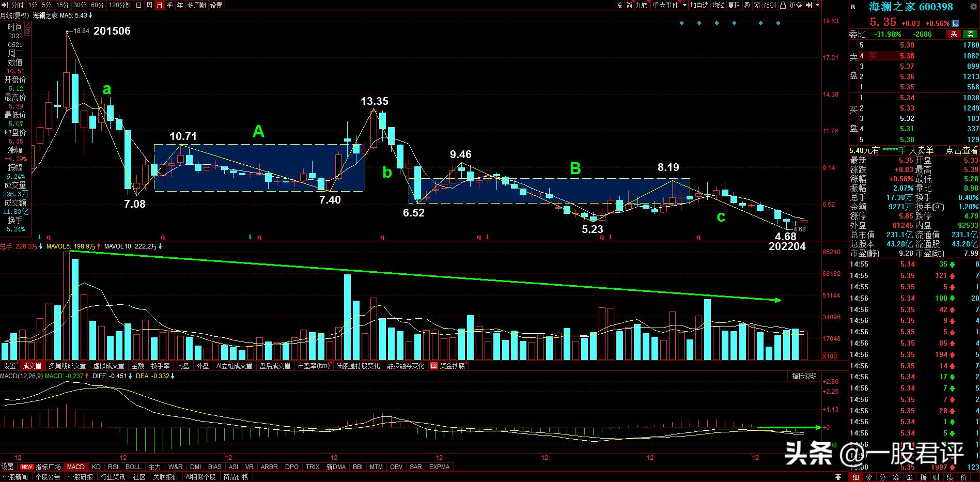Open 设置 in the bottom indicator bar
The width and height of the screenshot is (980, 482).
pos(8,467)
